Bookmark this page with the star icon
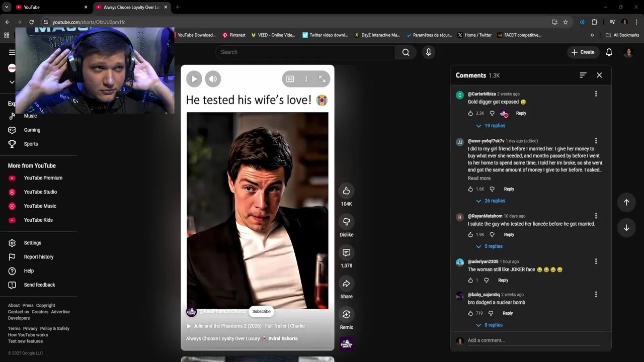644x362 pixels. click(566, 22)
